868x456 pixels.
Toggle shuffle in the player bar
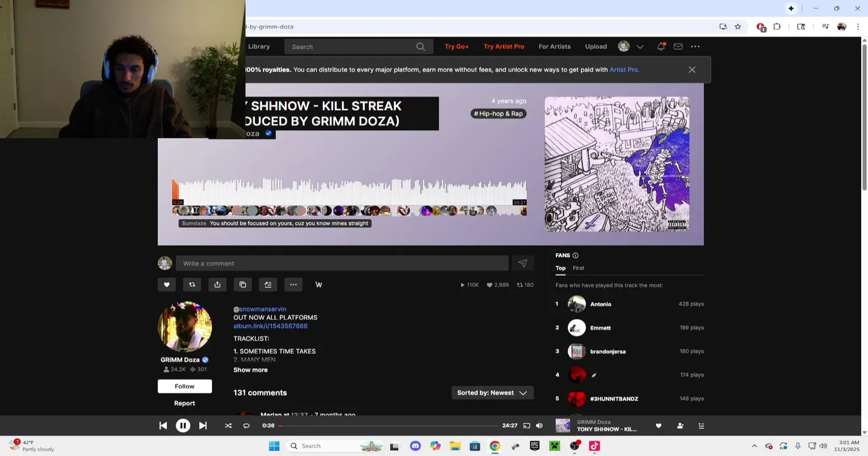click(228, 426)
